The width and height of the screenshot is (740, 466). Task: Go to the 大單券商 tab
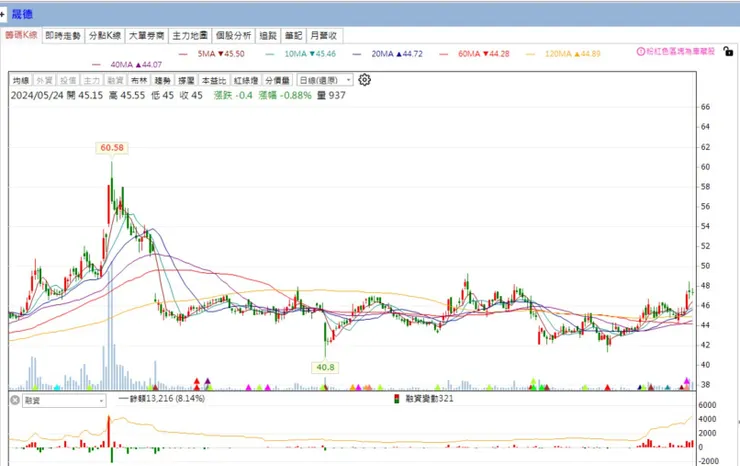(146, 36)
